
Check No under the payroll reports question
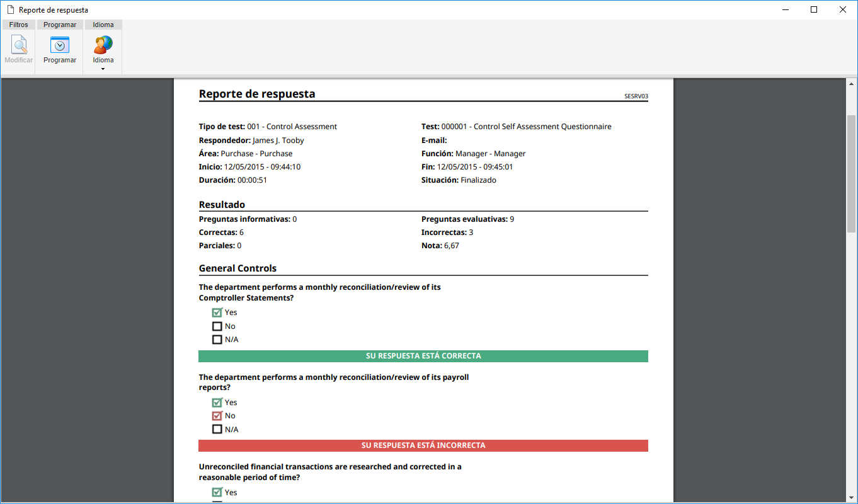217,416
